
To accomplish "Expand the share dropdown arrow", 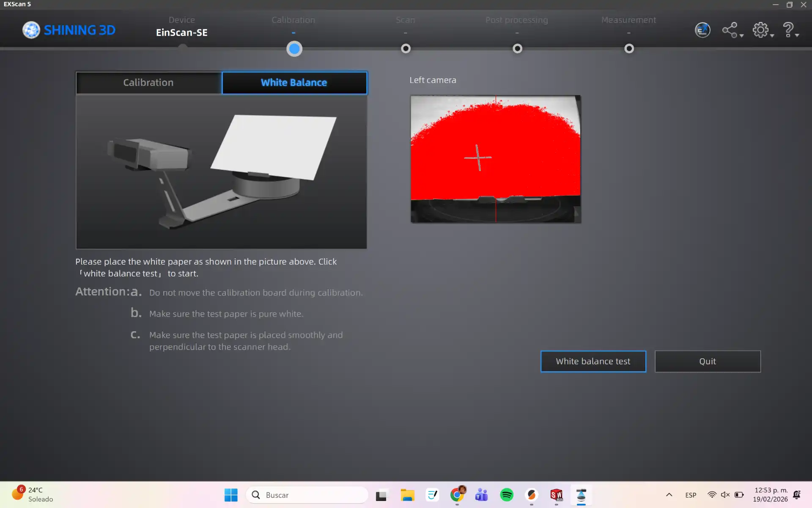I will coord(741,36).
